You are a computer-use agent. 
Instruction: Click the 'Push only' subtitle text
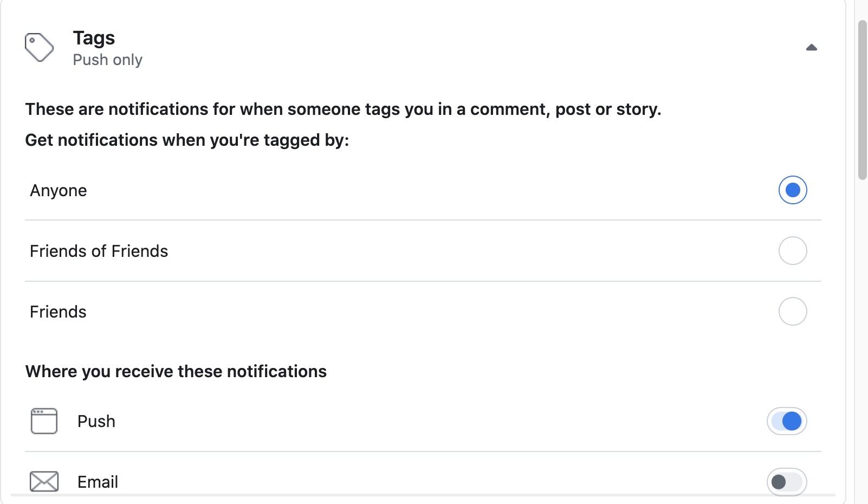click(x=107, y=60)
